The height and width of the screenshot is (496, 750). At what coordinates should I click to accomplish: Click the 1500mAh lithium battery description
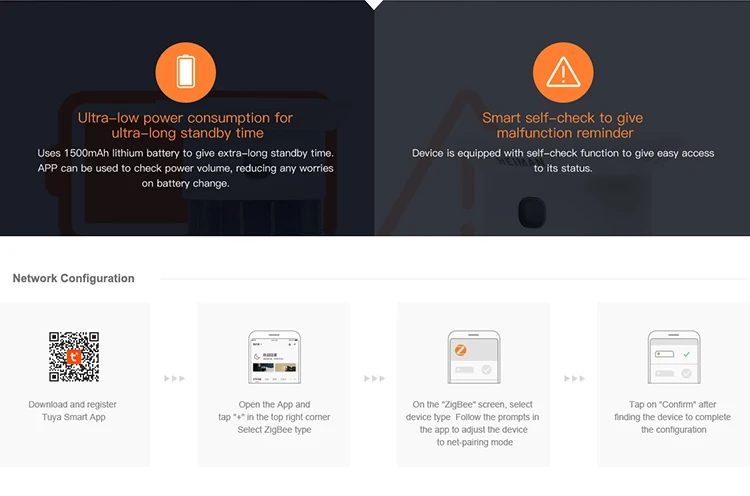[186, 168]
